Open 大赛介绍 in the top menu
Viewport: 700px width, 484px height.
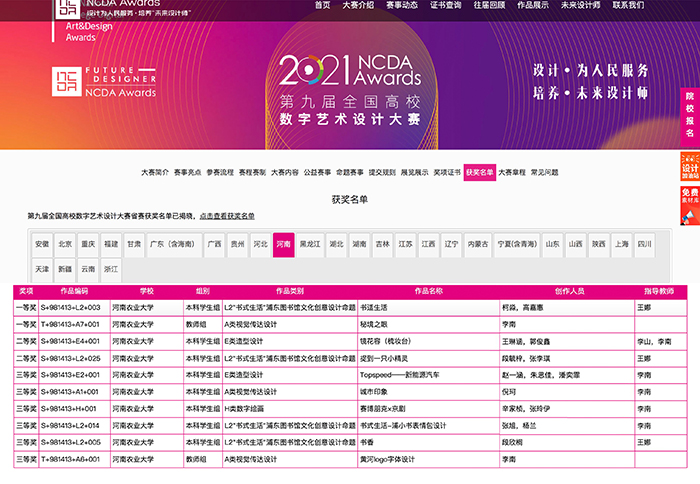(358, 5)
